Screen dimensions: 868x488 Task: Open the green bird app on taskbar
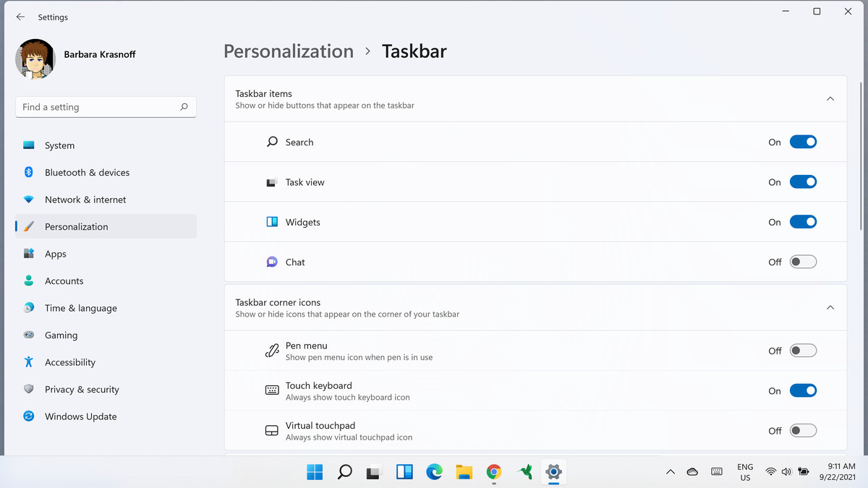point(525,472)
